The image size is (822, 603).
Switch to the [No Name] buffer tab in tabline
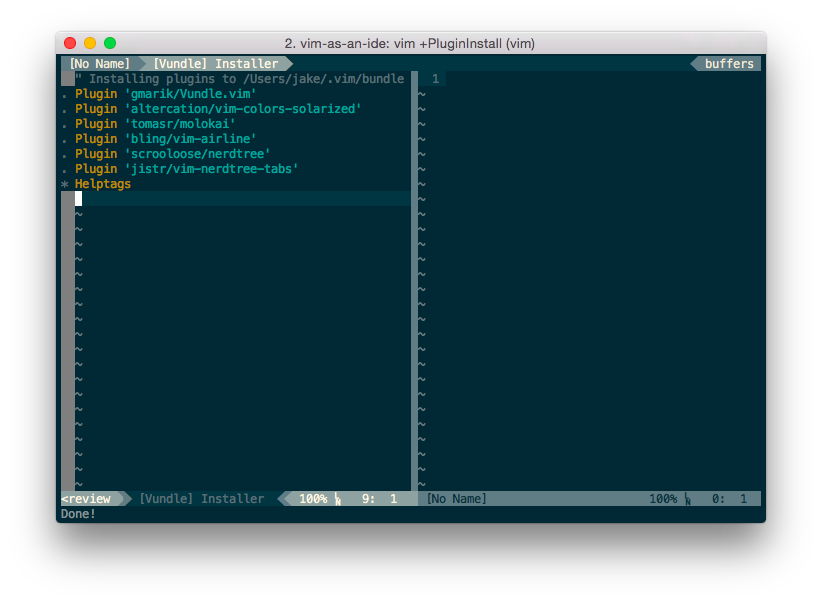pos(100,63)
